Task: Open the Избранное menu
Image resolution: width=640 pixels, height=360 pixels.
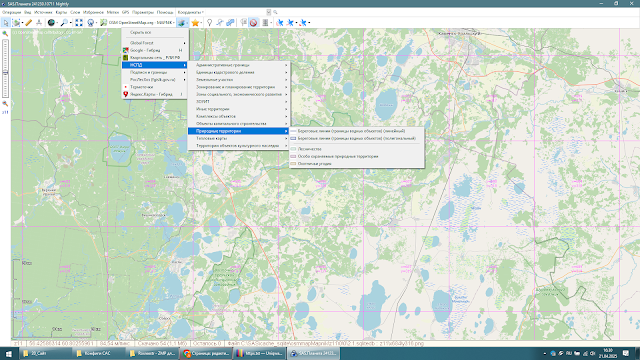Action: (x=93, y=12)
